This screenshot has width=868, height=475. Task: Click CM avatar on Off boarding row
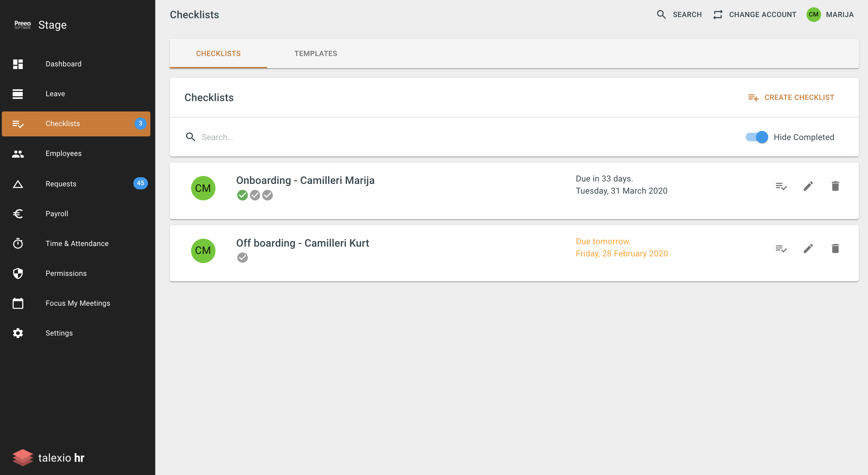tap(203, 251)
